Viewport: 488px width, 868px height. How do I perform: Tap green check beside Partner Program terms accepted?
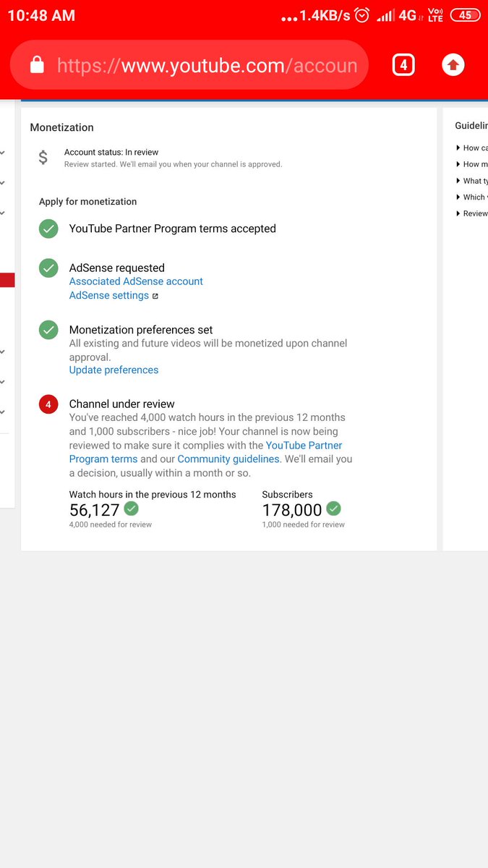point(48,229)
